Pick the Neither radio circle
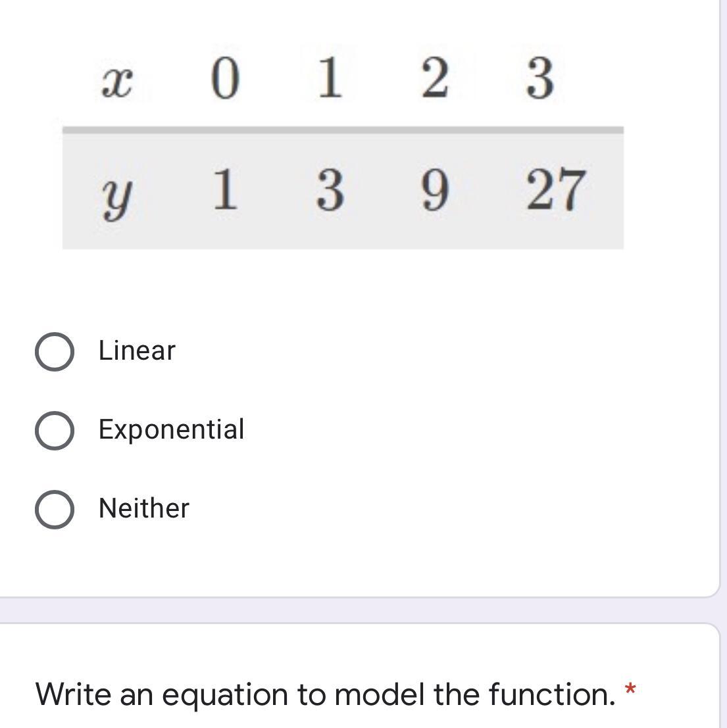The width and height of the screenshot is (727, 728). [x=54, y=510]
